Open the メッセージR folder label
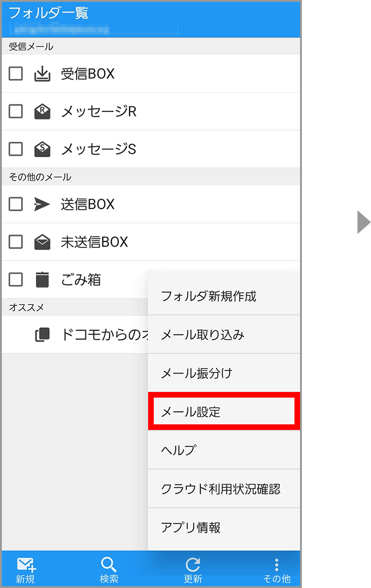This screenshot has width=371, height=588. pyautogui.click(x=98, y=111)
